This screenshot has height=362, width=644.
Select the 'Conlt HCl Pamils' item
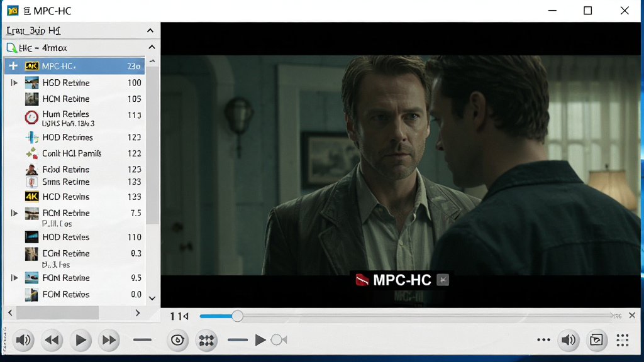74,153
